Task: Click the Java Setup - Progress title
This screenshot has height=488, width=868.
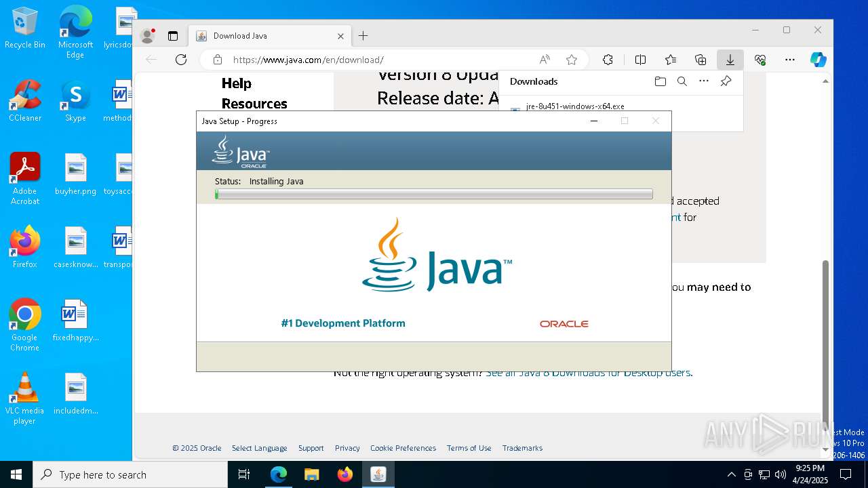Action: pyautogui.click(x=239, y=121)
